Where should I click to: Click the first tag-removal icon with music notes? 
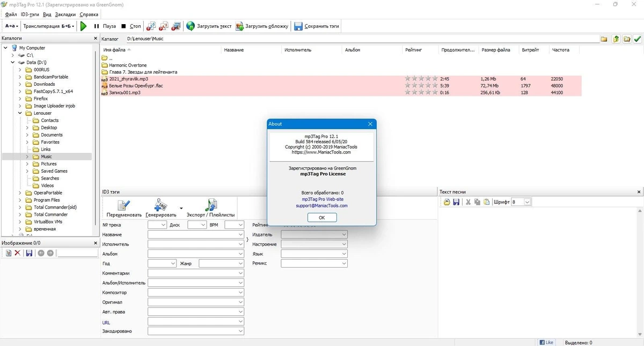[x=151, y=26]
